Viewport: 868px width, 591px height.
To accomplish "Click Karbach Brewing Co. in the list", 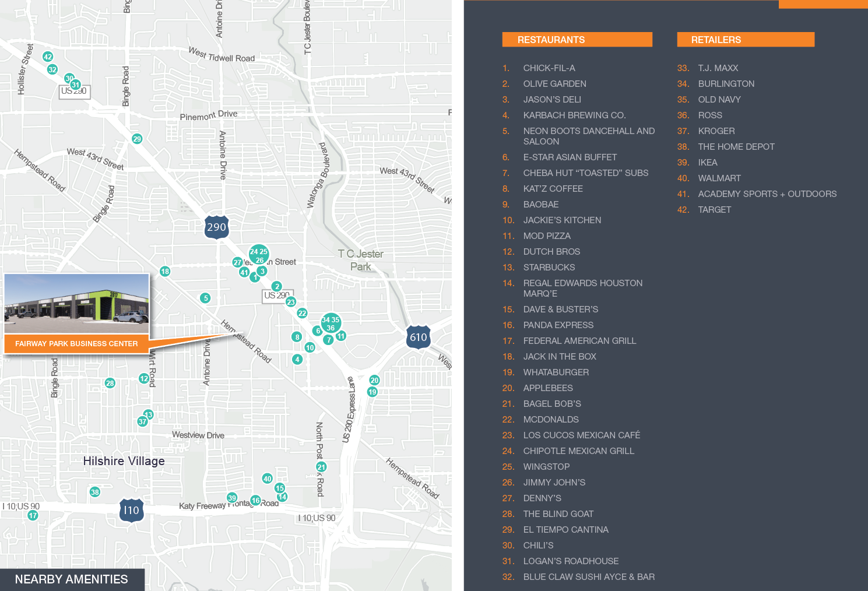I will (x=574, y=115).
